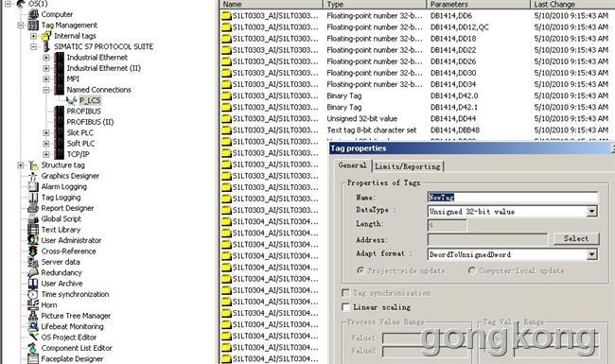Select the PROFIBUS (II) tree item
Screen dimensions: 615x364
click(90, 122)
